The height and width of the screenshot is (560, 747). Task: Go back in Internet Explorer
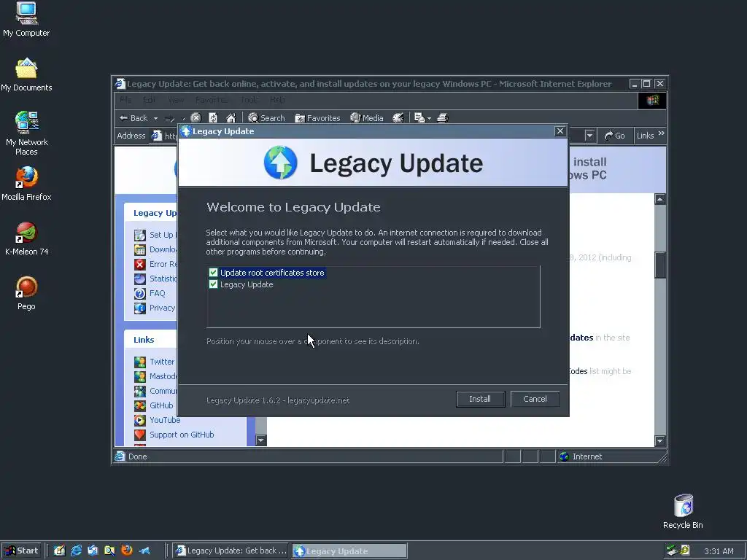pyautogui.click(x=133, y=118)
